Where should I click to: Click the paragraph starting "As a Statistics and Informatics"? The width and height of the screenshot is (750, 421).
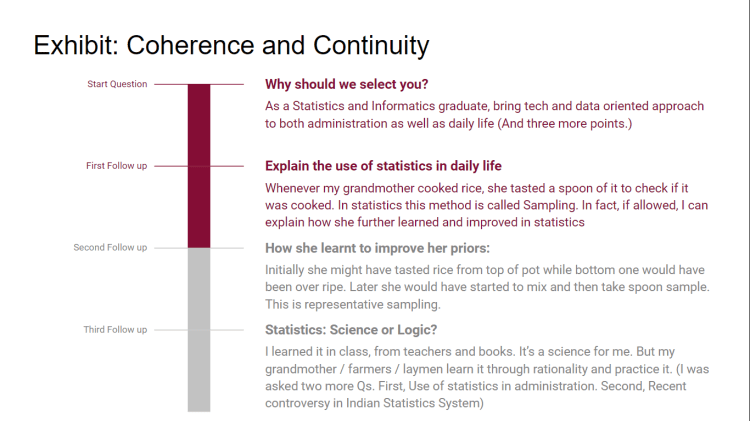click(484, 114)
